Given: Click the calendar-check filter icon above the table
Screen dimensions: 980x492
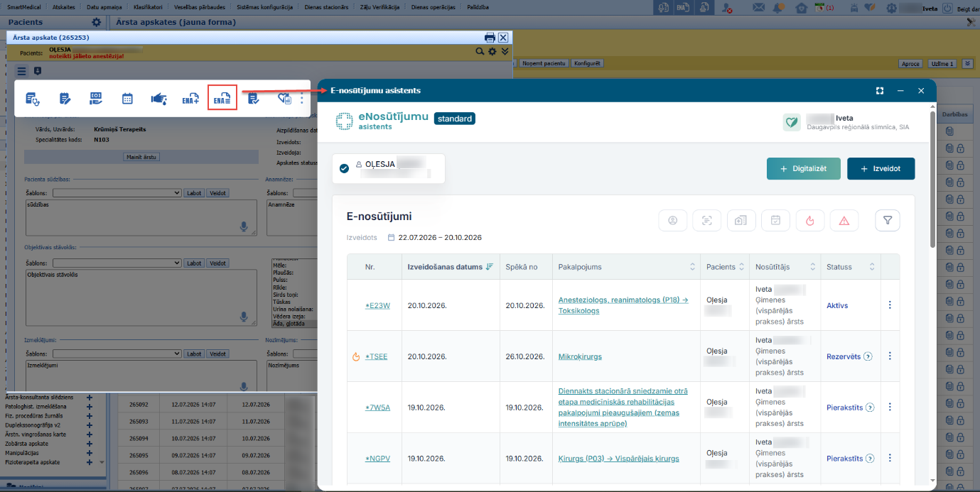Looking at the screenshot, I should [775, 221].
